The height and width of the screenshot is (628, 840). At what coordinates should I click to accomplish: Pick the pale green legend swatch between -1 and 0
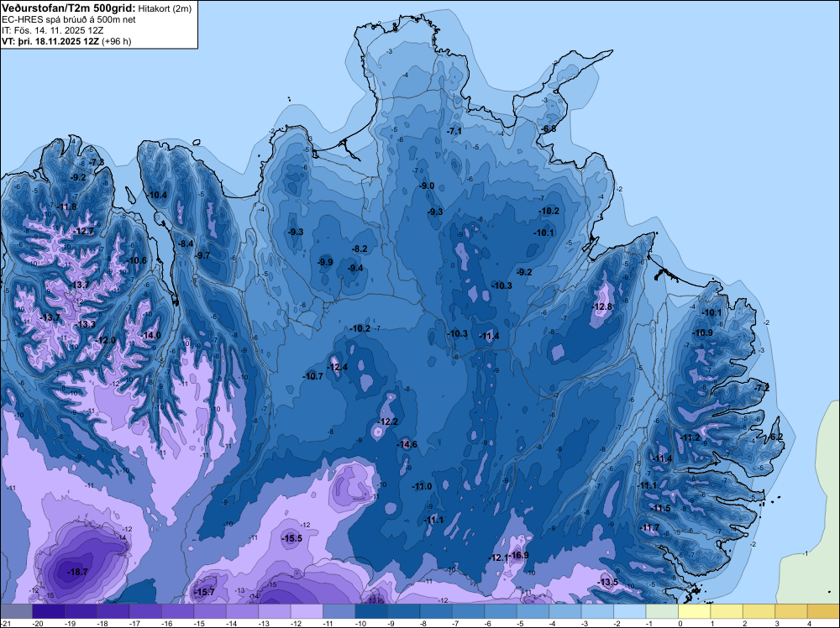coord(662,611)
